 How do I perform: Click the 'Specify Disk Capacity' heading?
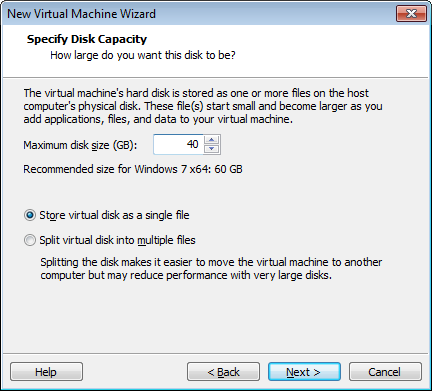coord(87,39)
